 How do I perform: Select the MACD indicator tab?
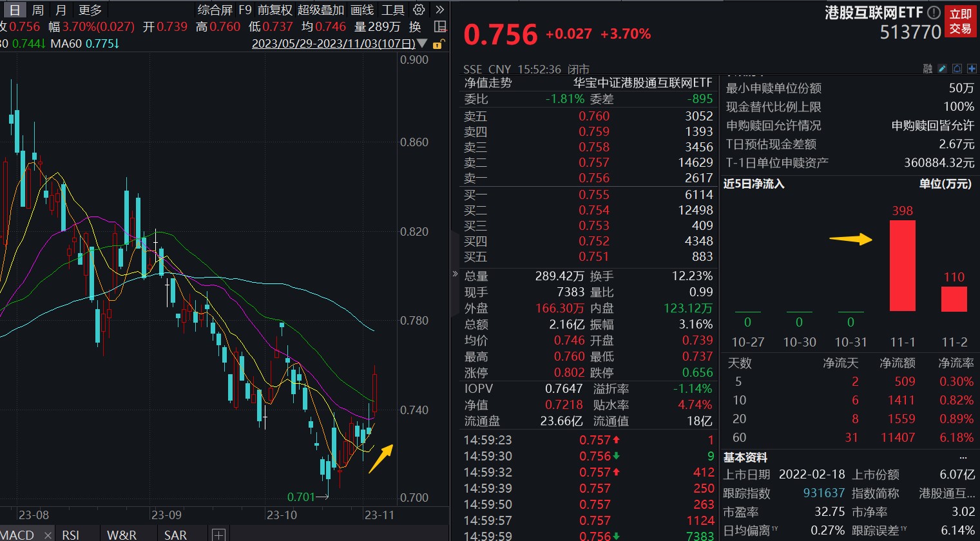[17, 535]
